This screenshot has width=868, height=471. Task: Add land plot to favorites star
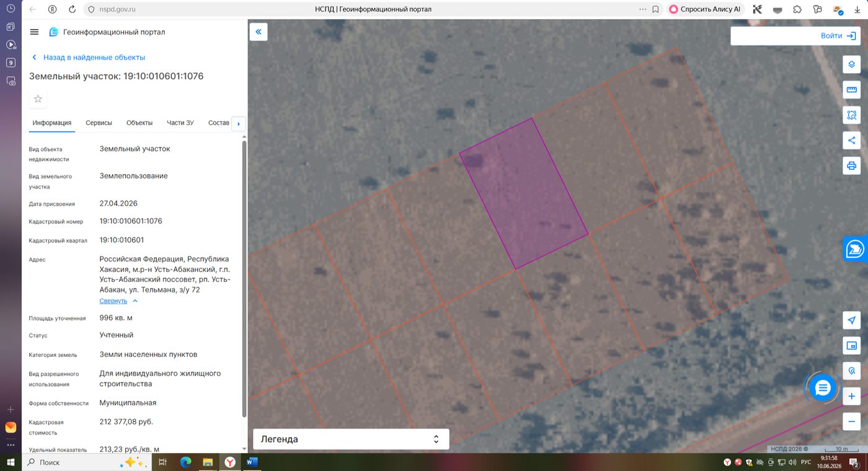tap(38, 99)
